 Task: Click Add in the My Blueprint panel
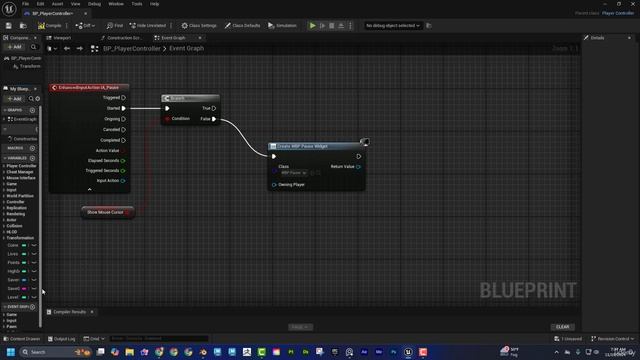tap(15, 99)
